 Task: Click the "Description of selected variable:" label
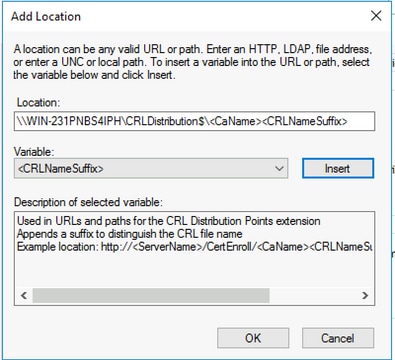[88, 202]
